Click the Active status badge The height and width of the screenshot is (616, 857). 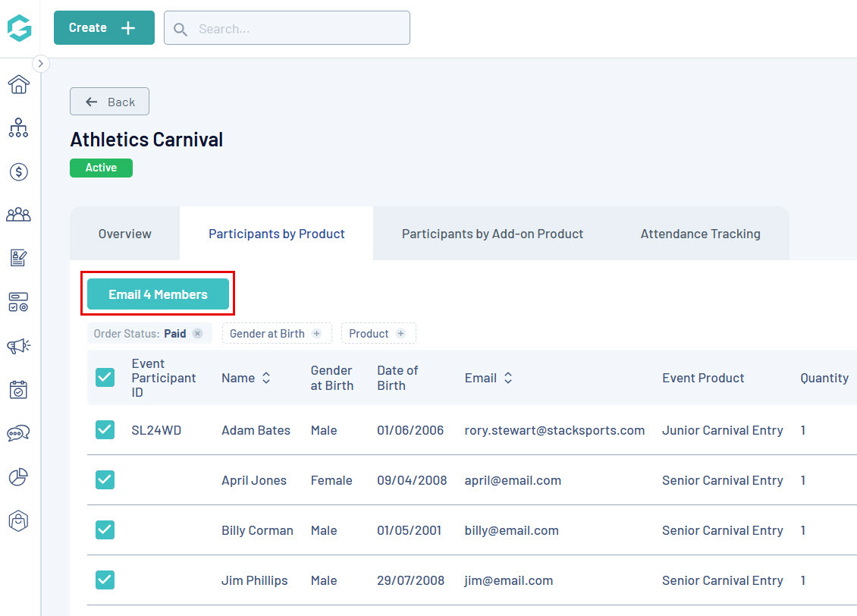tap(101, 168)
